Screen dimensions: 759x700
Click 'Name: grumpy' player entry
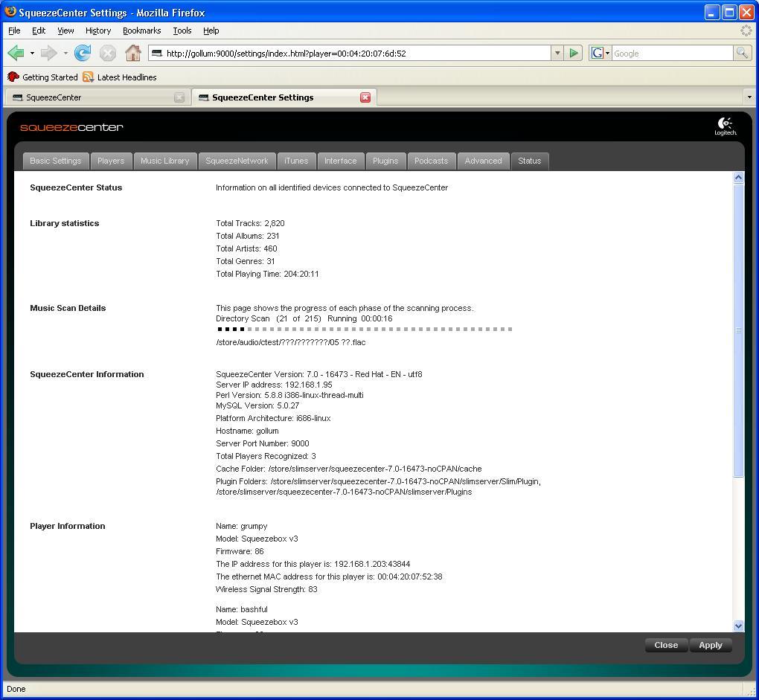(x=242, y=526)
